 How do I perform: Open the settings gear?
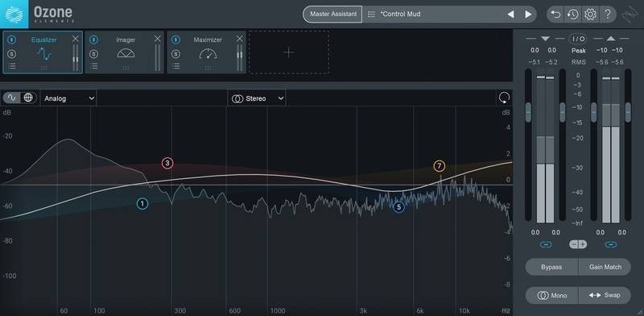pyautogui.click(x=590, y=15)
